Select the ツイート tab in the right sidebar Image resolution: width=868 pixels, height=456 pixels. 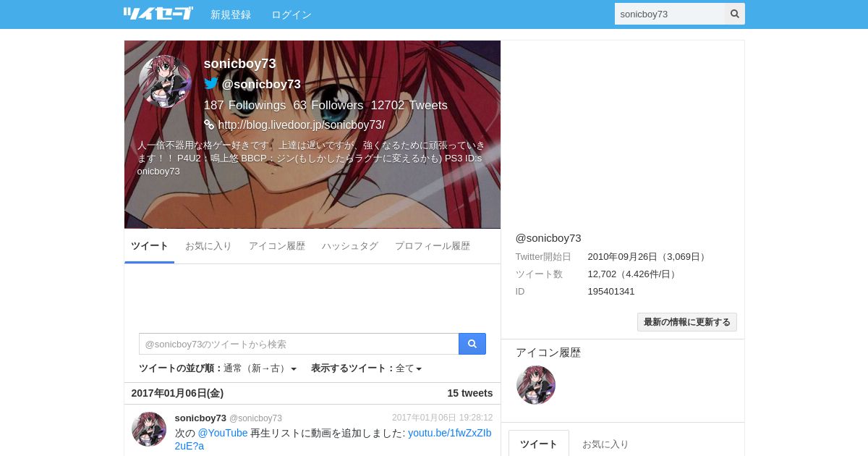point(539,444)
